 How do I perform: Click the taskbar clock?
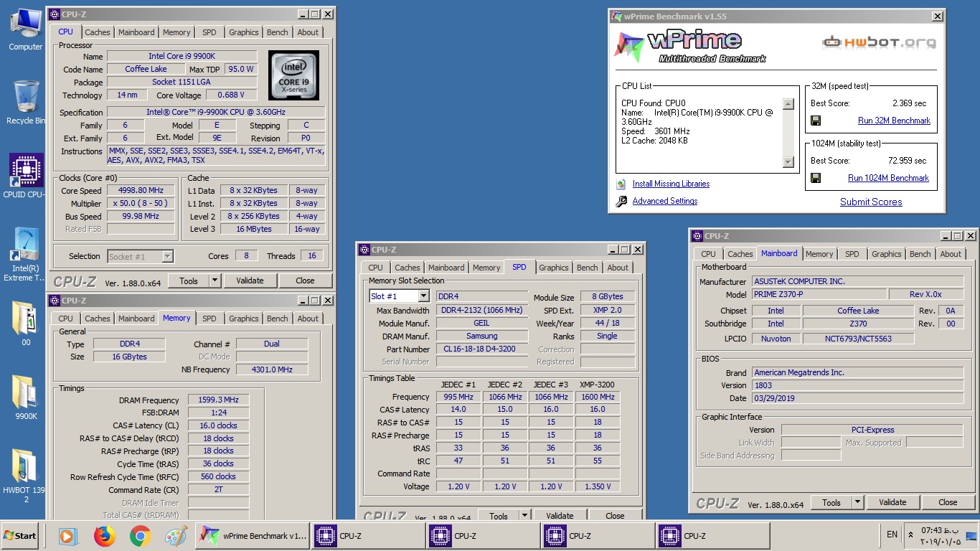click(x=941, y=535)
